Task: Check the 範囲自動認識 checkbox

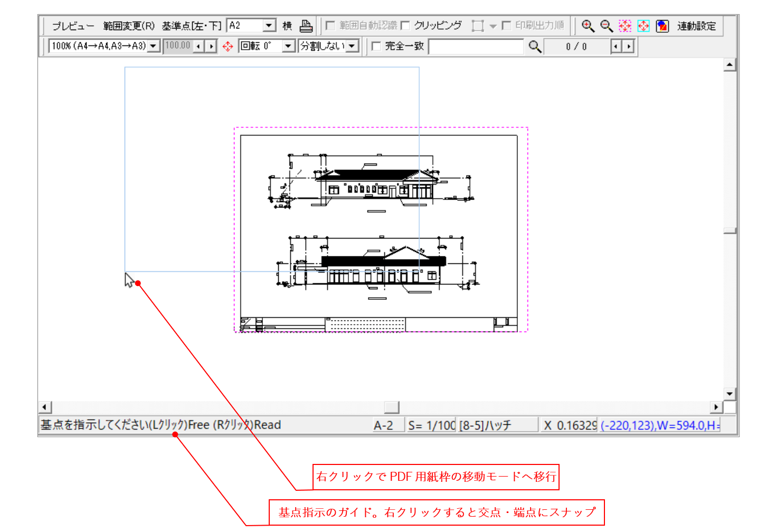Action: [x=330, y=25]
